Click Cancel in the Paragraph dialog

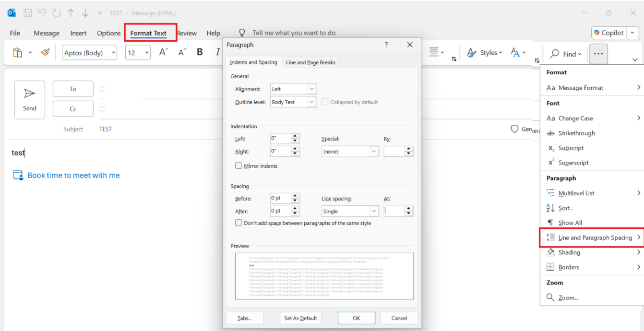399,318
